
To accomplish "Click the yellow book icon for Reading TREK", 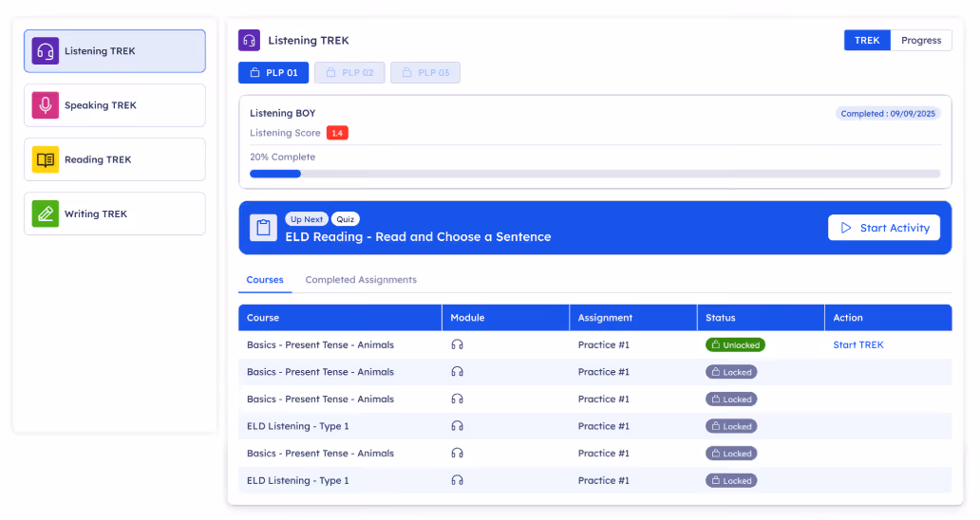I will pyautogui.click(x=45, y=159).
